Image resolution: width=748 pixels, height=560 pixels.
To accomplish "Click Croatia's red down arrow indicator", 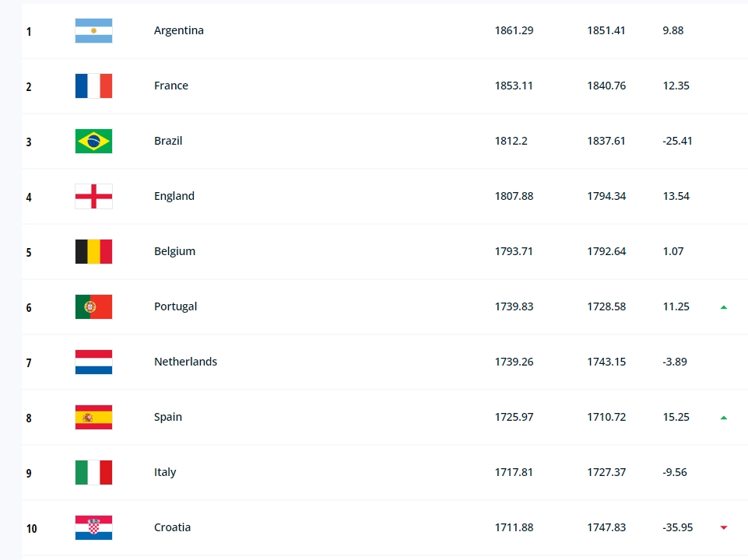I will 724,528.
